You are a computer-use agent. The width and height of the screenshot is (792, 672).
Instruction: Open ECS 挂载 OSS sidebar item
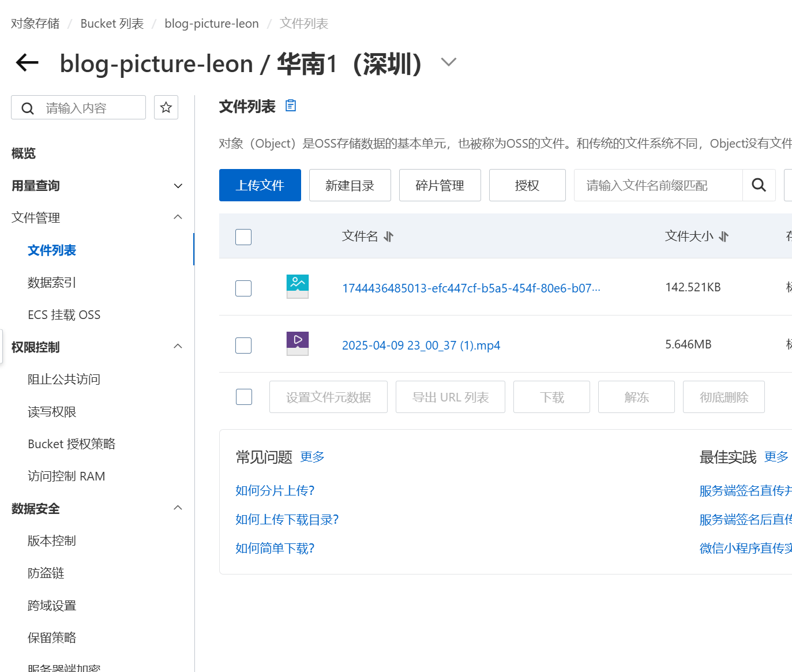click(x=64, y=315)
